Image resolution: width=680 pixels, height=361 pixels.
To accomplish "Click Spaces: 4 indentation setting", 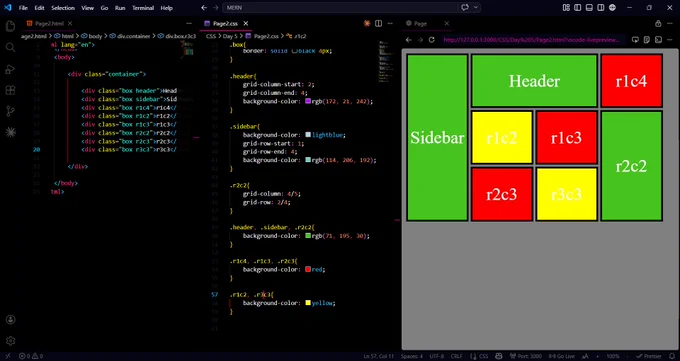I will (x=411, y=356).
